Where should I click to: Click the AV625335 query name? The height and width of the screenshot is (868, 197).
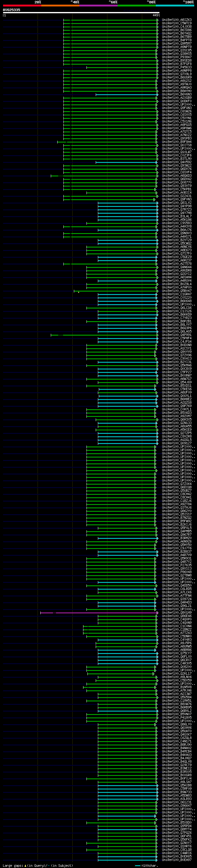[11, 10]
